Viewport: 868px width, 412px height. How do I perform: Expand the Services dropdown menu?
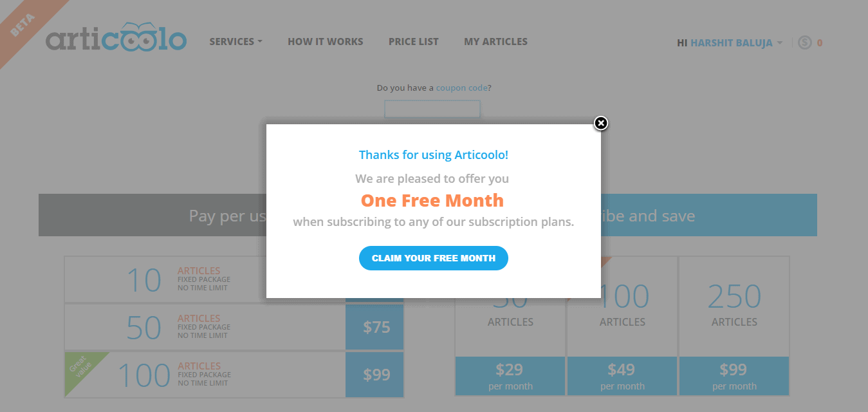(235, 41)
